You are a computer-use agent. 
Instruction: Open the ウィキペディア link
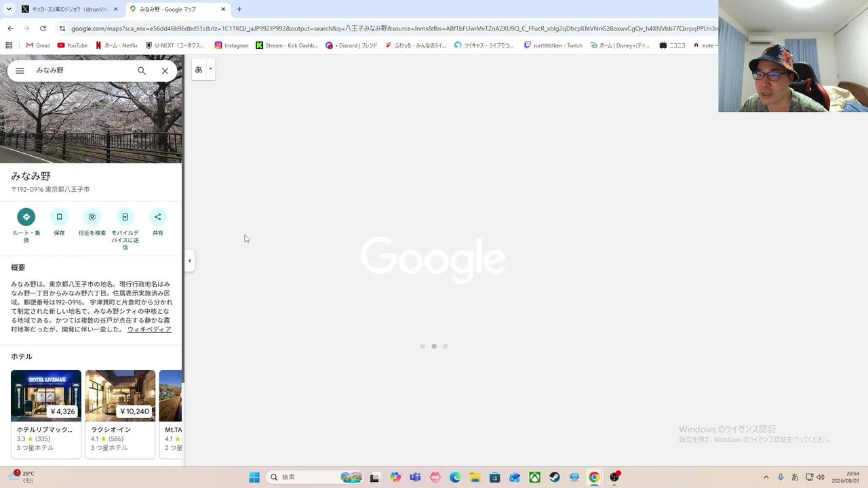point(149,329)
